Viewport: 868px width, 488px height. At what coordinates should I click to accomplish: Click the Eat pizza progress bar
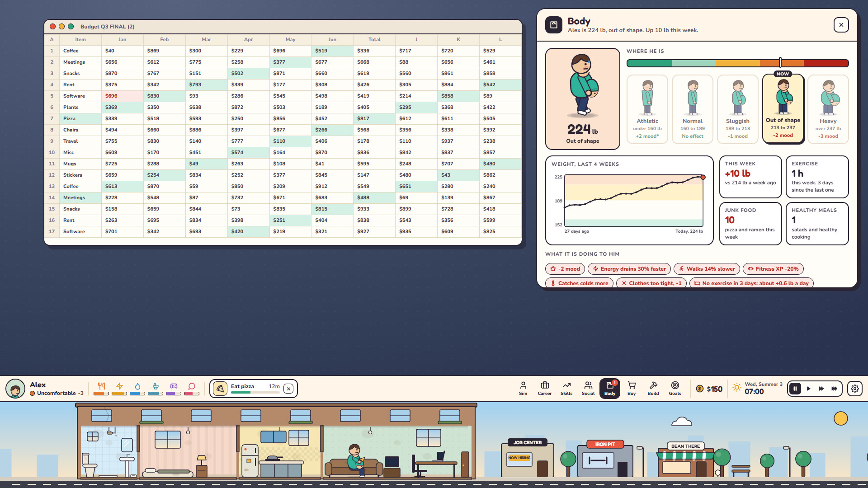255,393
